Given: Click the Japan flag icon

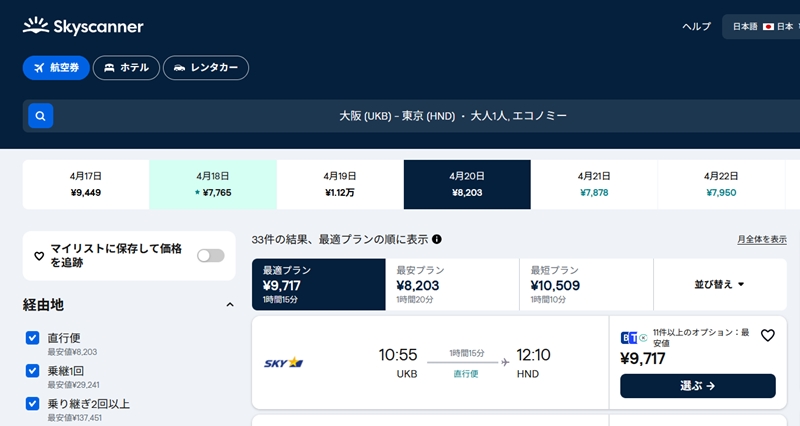Looking at the screenshot, I should point(769,26).
